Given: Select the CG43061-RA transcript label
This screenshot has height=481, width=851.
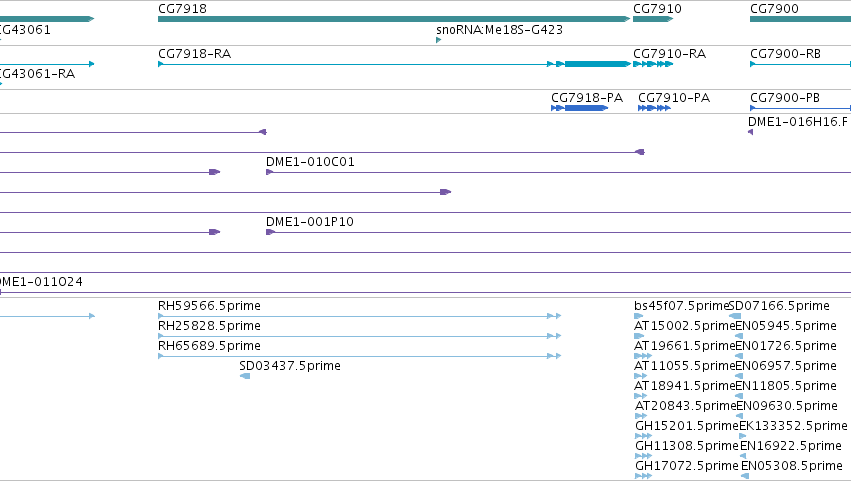Looking at the screenshot, I should [x=37, y=74].
